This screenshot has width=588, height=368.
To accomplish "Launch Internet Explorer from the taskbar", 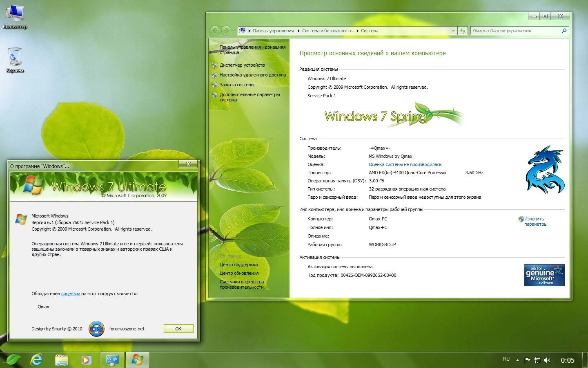I will point(36,360).
